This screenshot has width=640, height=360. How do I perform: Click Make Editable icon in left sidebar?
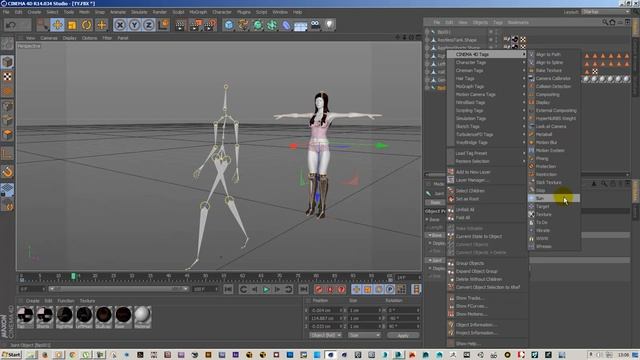7,43
